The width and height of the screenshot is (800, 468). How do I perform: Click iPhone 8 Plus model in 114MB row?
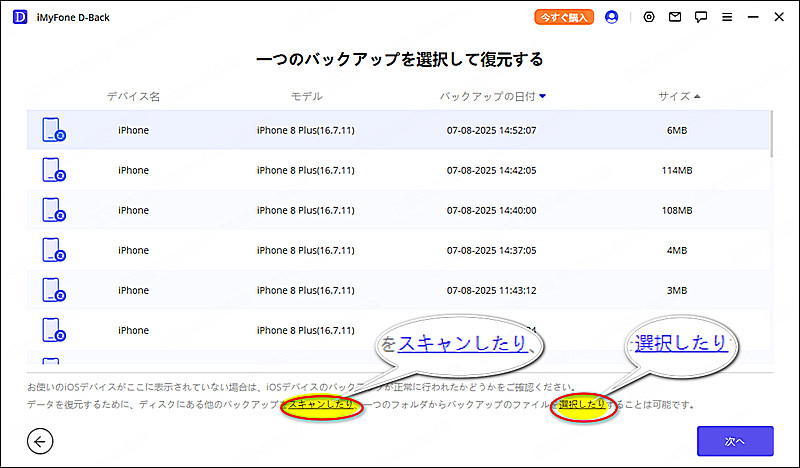click(x=306, y=170)
